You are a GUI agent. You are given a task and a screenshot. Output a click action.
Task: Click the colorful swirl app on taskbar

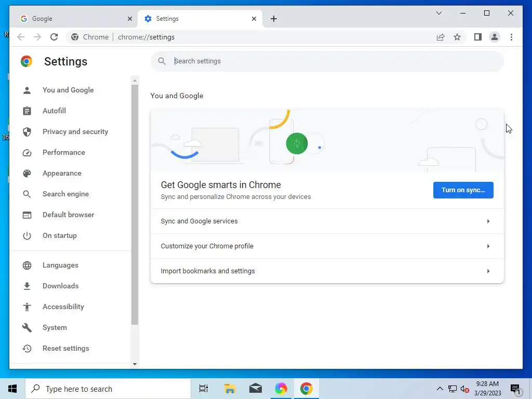281,389
